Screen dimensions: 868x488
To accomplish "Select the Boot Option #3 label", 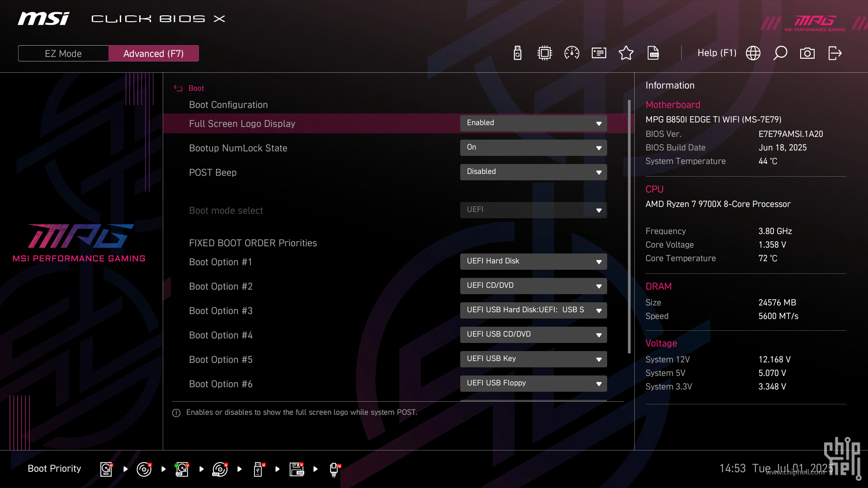I will 221,311.
